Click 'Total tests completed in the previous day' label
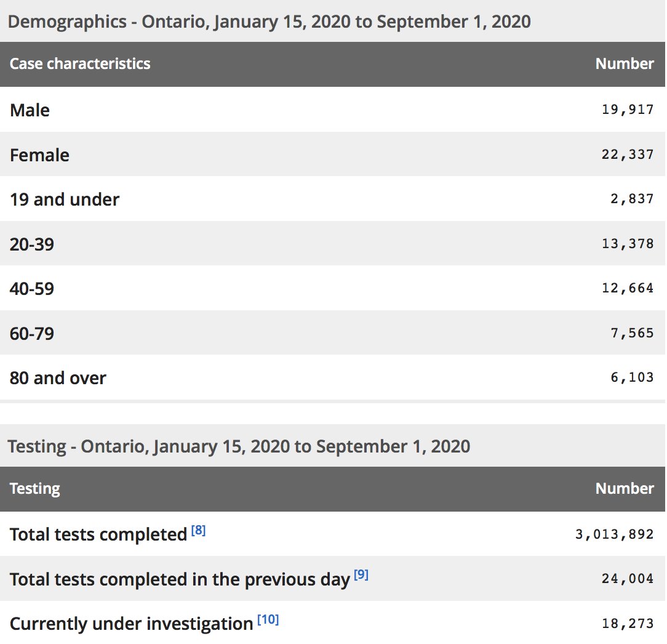The width and height of the screenshot is (667, 644). click(180, 579)
